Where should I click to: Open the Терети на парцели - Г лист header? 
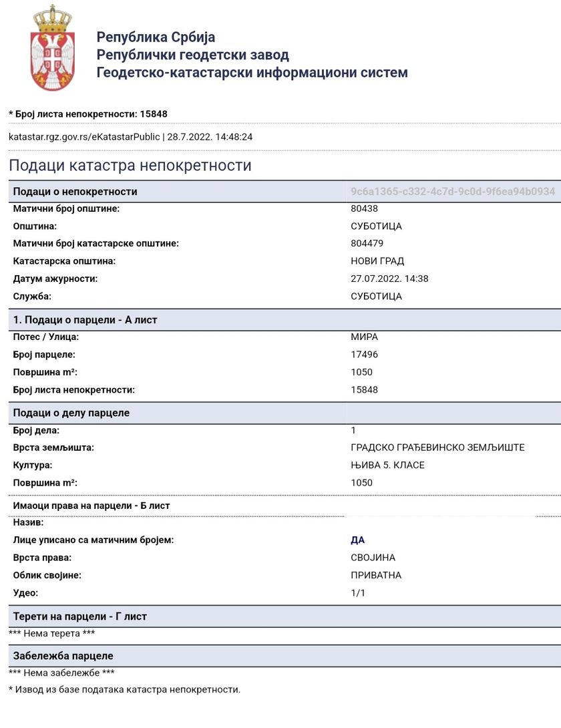pos(79,616)
